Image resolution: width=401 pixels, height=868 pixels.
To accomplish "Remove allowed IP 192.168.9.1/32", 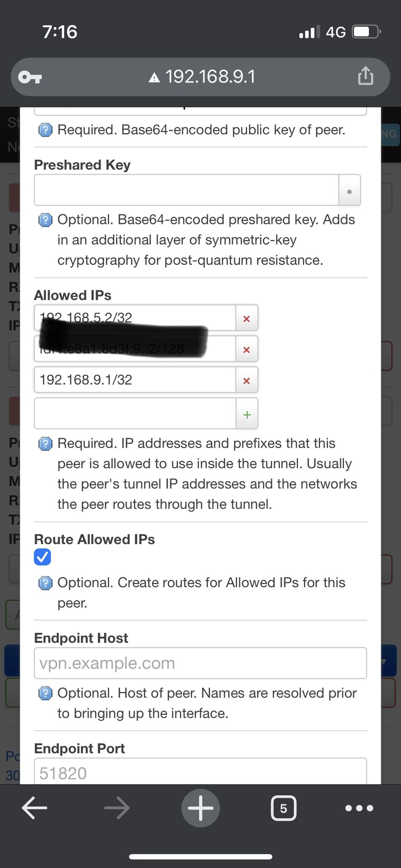I will (x=247, y=380).
